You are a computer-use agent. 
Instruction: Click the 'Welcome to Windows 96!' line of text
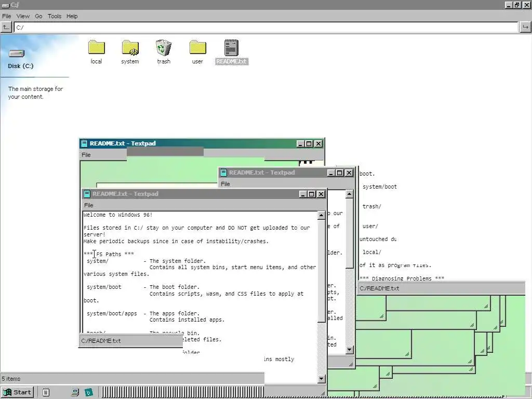118,215
